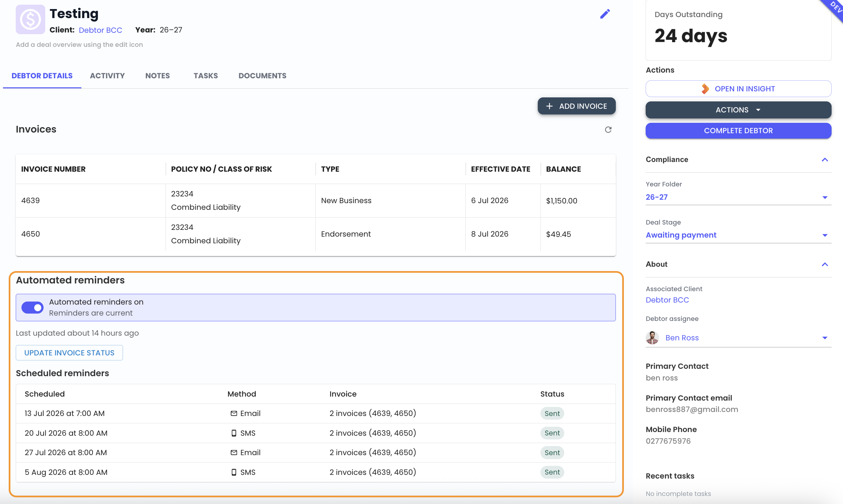Select invoice 4650 row
This screenshot has height=504, width=843.
tap(315, 234)
